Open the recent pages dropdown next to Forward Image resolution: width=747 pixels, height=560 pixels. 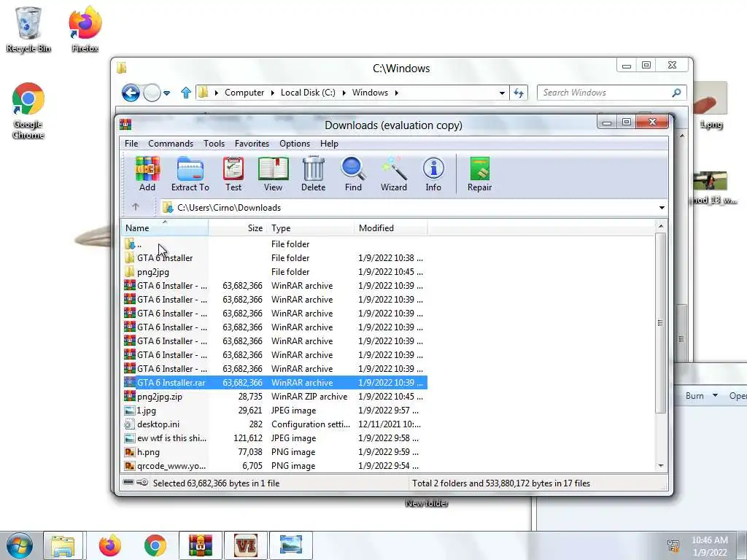[167, 93]
